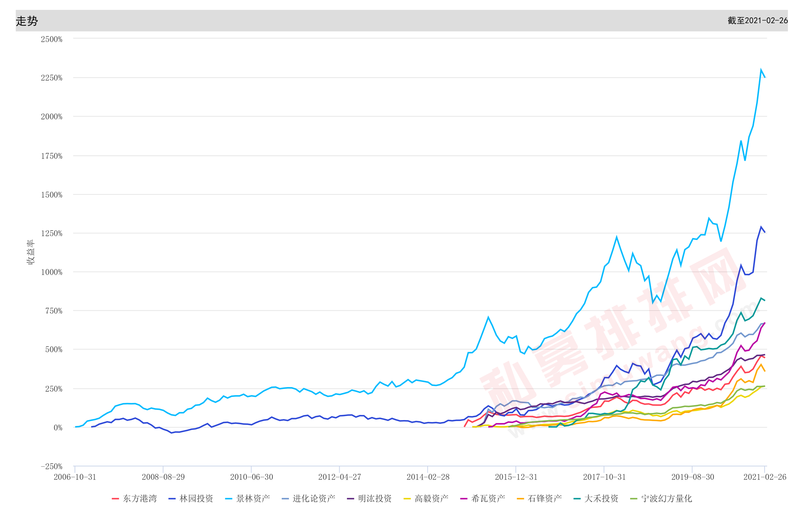
Task: Hide the 林园投资 series via its label
Action: 196,499
